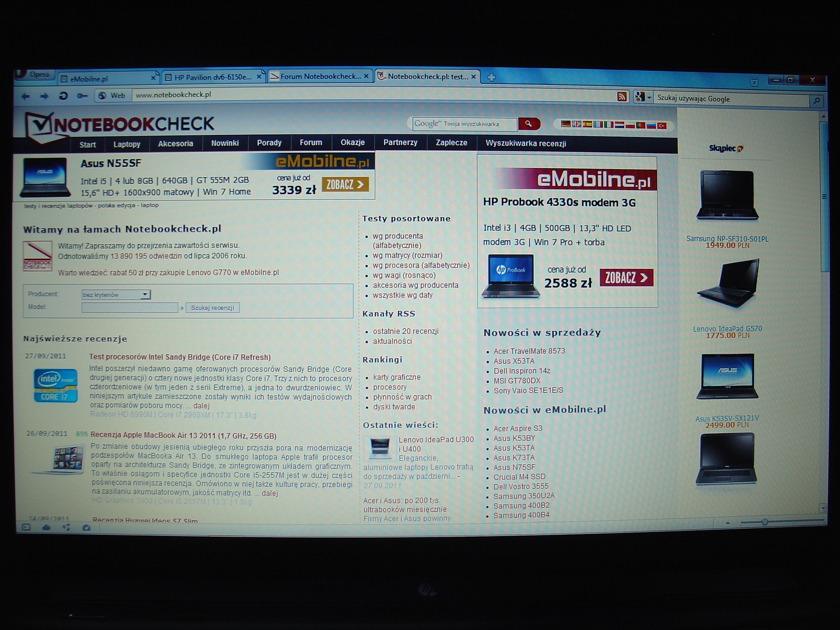Open the ostatnie 20 recenzji RSS link
The image size is (840, 630).
click(x=406, y=331)
